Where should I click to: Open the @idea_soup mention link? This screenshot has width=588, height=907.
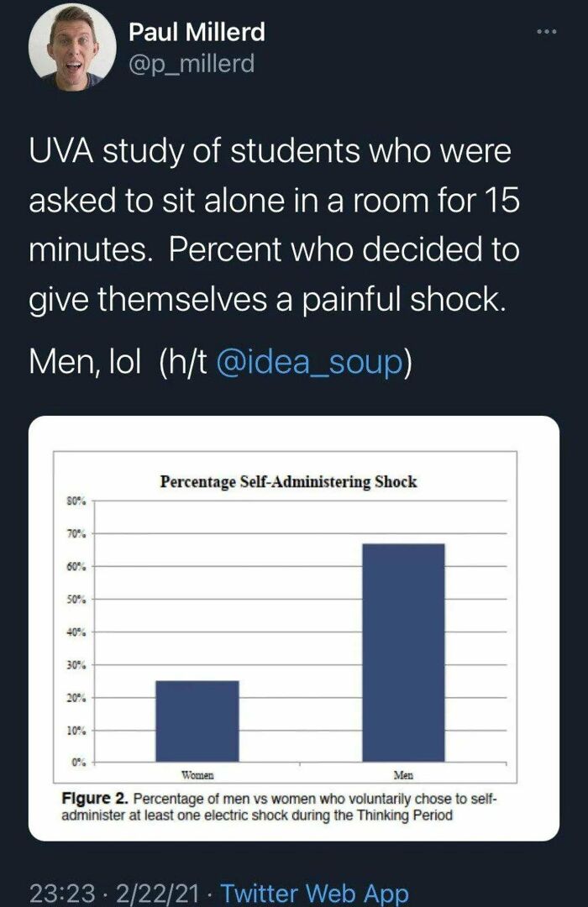click(309, 363)
